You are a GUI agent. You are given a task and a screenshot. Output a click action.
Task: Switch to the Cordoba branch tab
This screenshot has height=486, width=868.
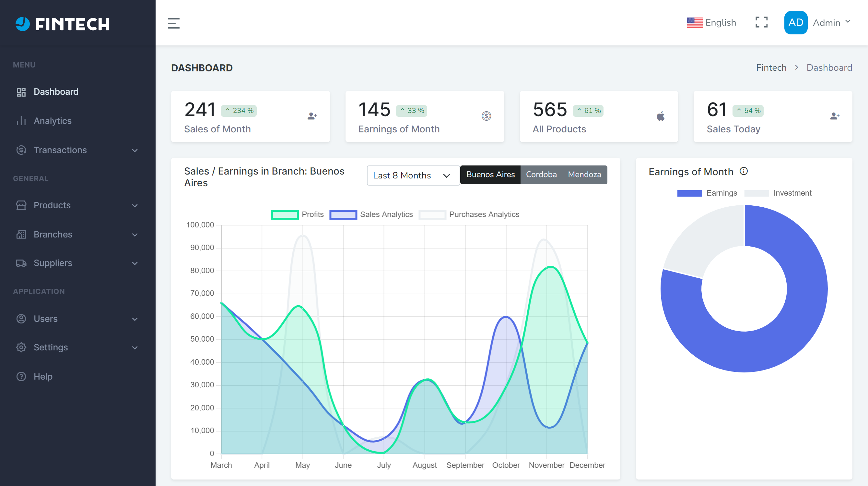541,175
